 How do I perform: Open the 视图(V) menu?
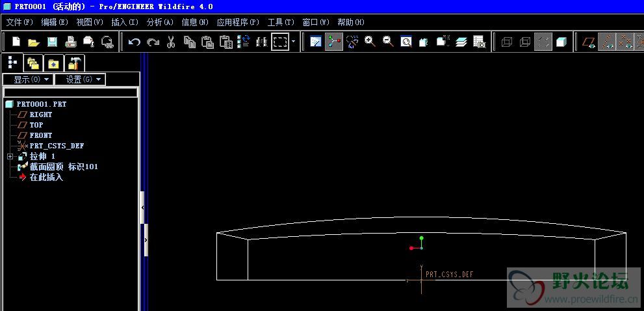coord(90,22)
